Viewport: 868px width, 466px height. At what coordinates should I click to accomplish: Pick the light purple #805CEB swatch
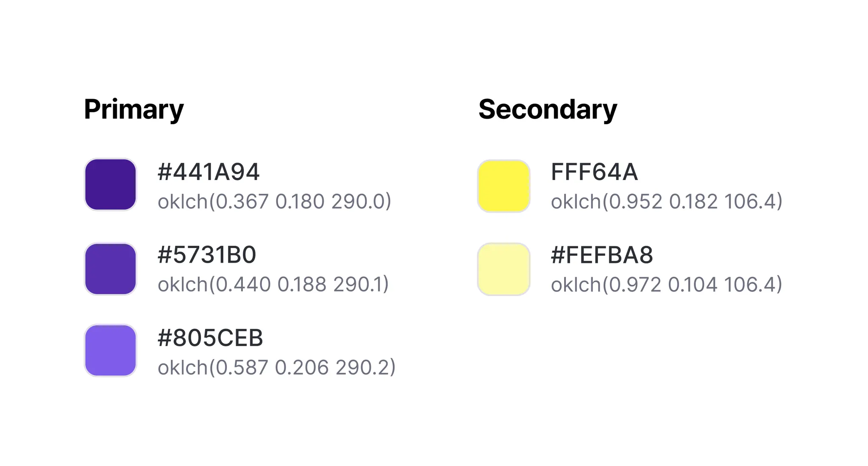click(x=110, y=350)
